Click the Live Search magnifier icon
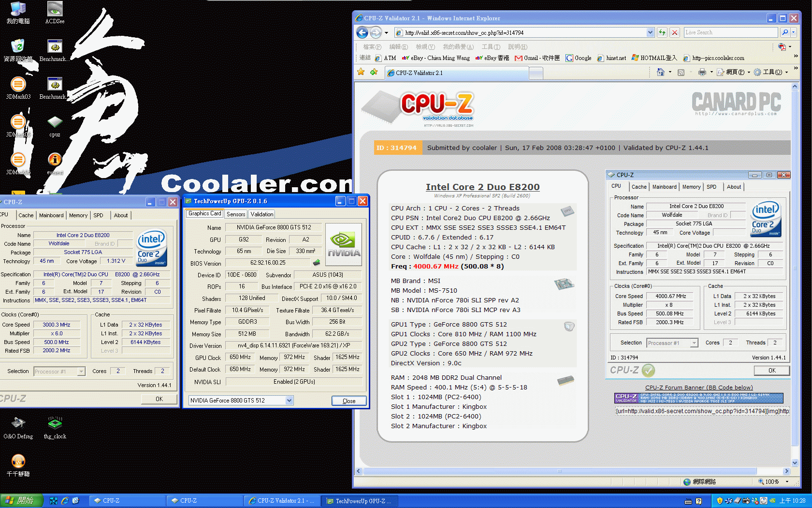The height and width of the screenshot is (508, 812). point(784,32)
